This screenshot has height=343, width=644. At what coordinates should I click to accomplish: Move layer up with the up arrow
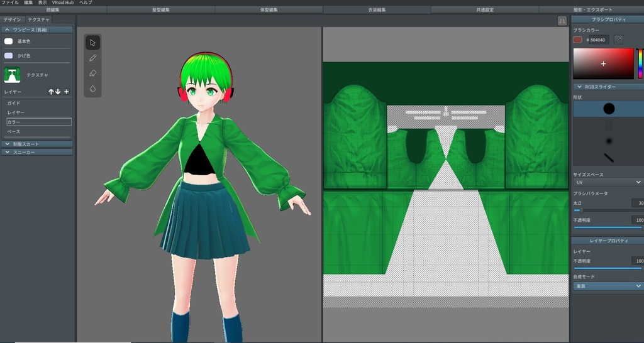[52, 92]
